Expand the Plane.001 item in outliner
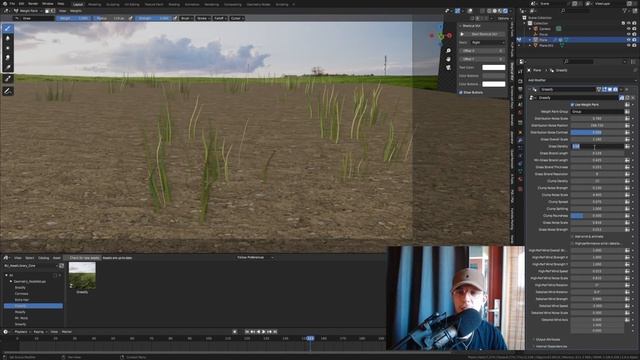The image size is (640, 360). (x=530, y=46)
